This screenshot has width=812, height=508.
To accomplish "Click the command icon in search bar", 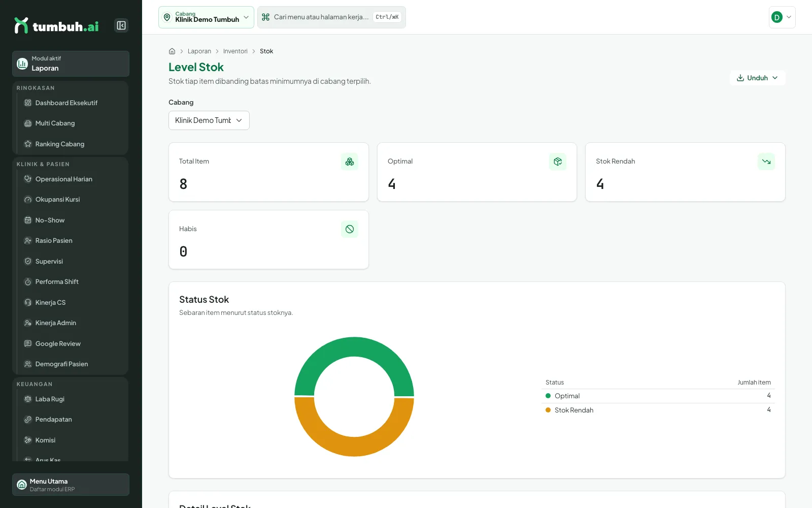I will (x=265, y=17).
